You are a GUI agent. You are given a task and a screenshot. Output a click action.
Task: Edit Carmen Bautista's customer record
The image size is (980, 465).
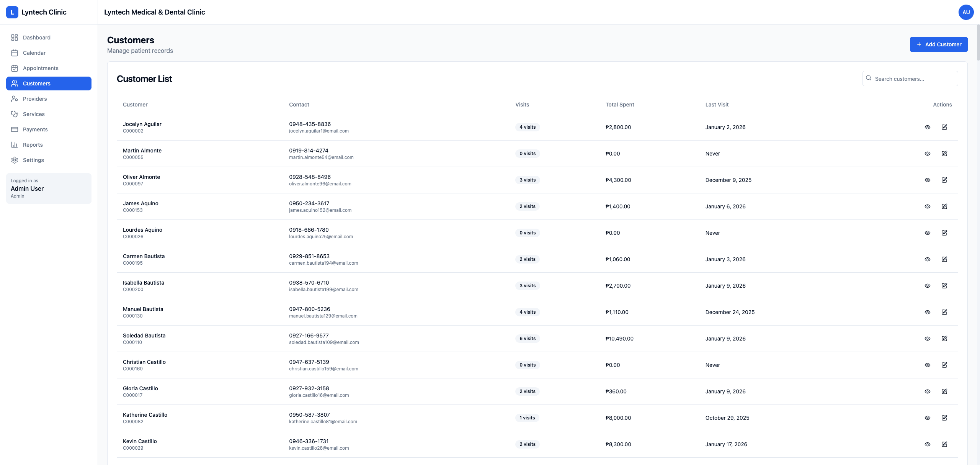(944, 259)
